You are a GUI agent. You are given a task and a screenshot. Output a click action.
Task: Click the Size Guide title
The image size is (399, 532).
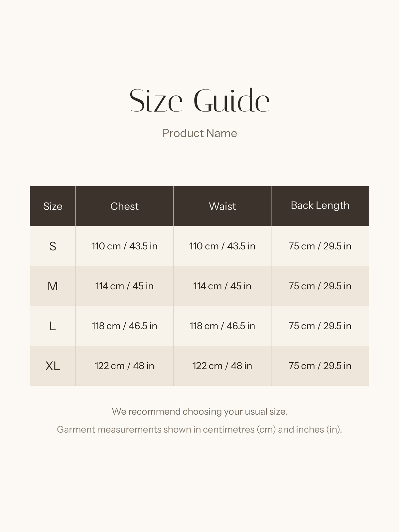click(x=199, y=100)
